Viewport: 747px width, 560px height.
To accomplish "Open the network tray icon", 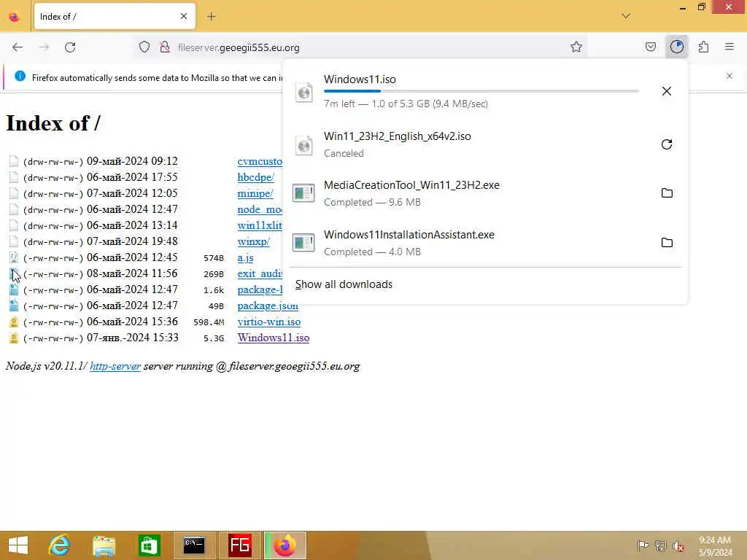I will click(x=660, y=545).
